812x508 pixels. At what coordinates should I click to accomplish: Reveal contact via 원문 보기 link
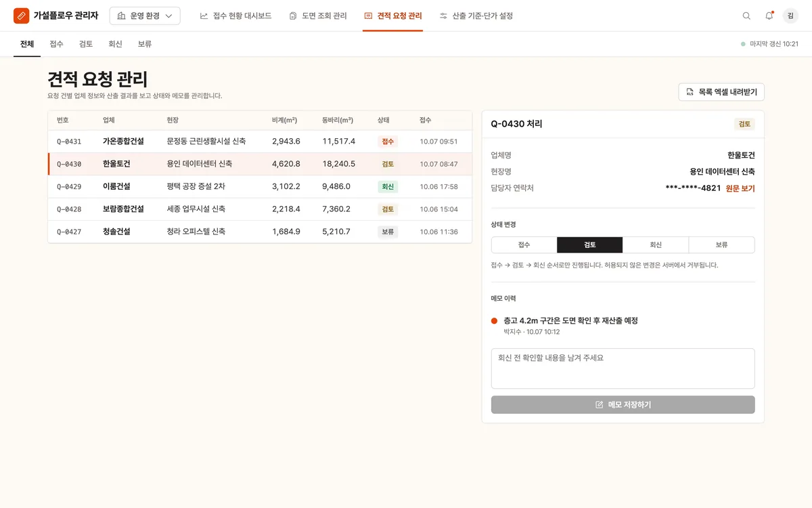pos(740,188)
